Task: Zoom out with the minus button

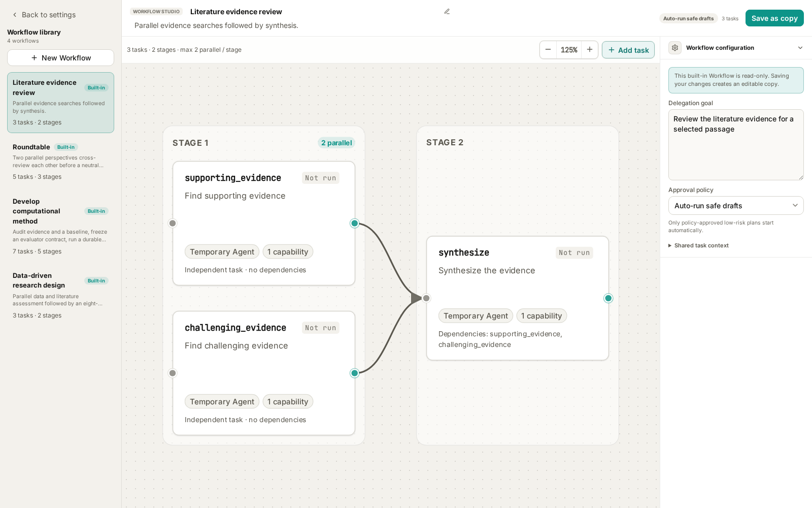Action: [x=548, y=50]
